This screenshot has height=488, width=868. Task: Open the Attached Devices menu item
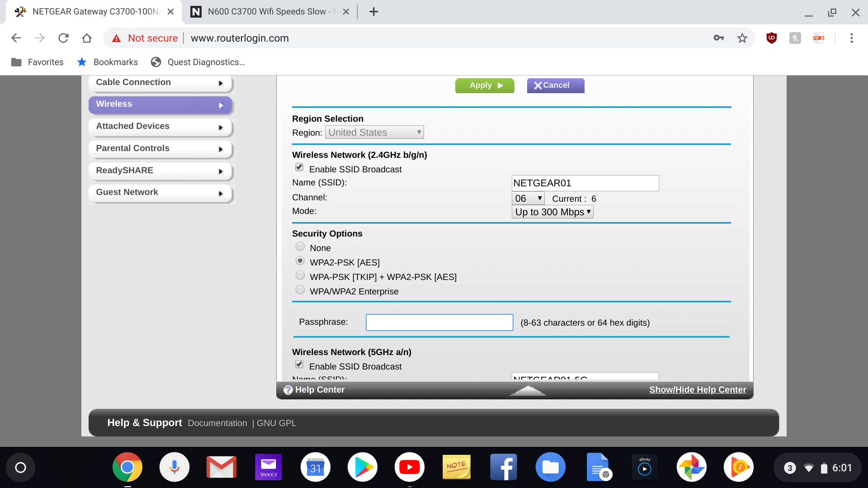tap(160, 127)
